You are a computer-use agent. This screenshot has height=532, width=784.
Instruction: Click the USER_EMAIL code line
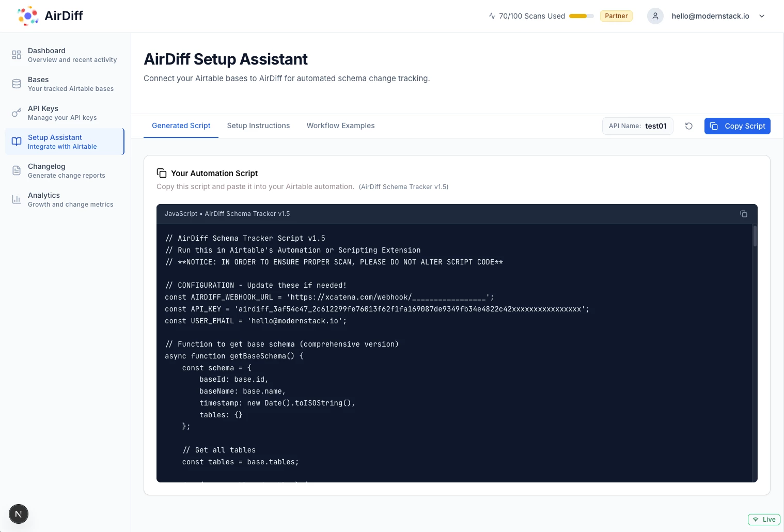[x=256, y=321]
